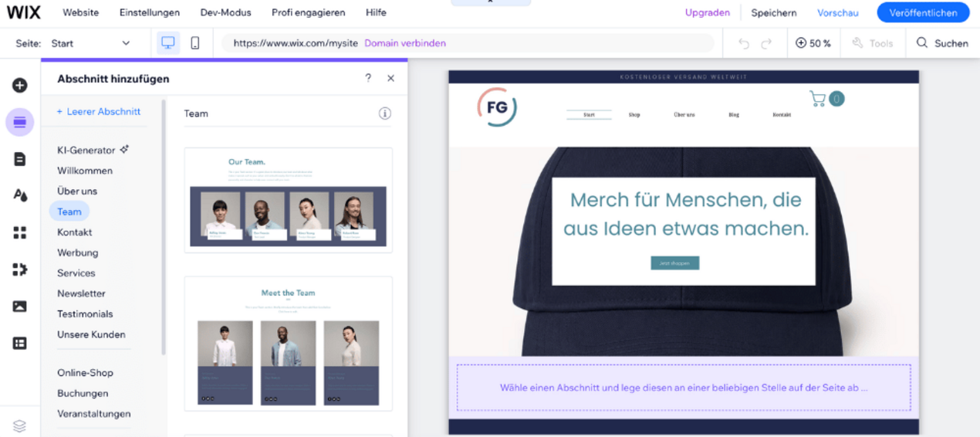Image resolution: width=980 pixels, height=437 pixels.
Task: Click the Shop nav item on site
Action: [x=634, y=114]
